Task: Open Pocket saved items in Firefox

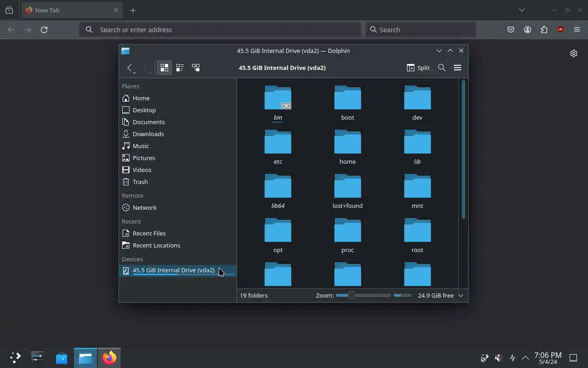Action: (x=511, y=29)
